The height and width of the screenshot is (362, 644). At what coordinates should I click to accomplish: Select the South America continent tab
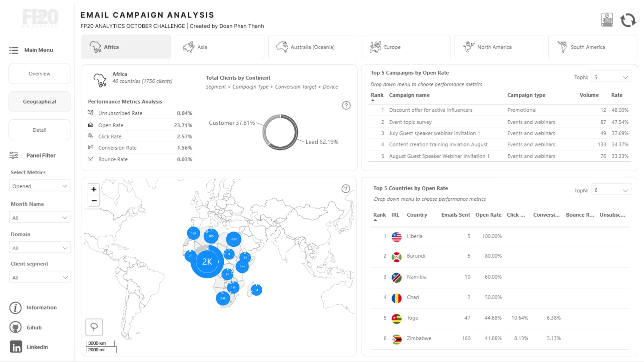click(x=592, y=47)
